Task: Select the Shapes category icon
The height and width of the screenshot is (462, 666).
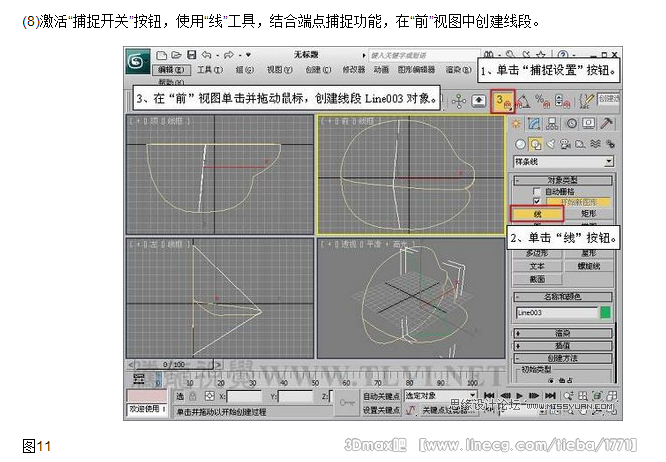Action: [536, 144]
